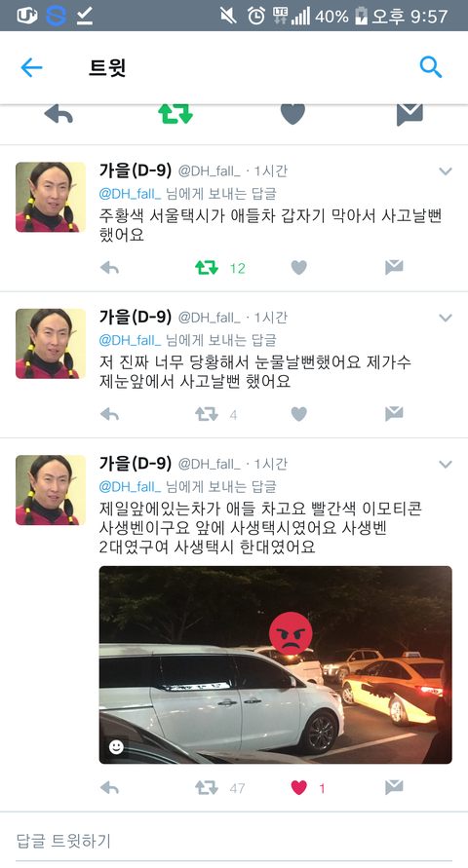
Task: Expand chevron menu on photo tweet
Action: click(x=446, y=465)
